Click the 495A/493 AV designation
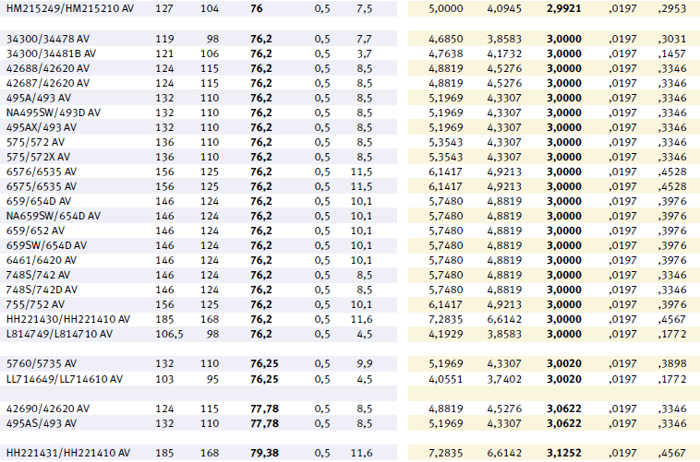700x462 pixels. click(38, 98)
